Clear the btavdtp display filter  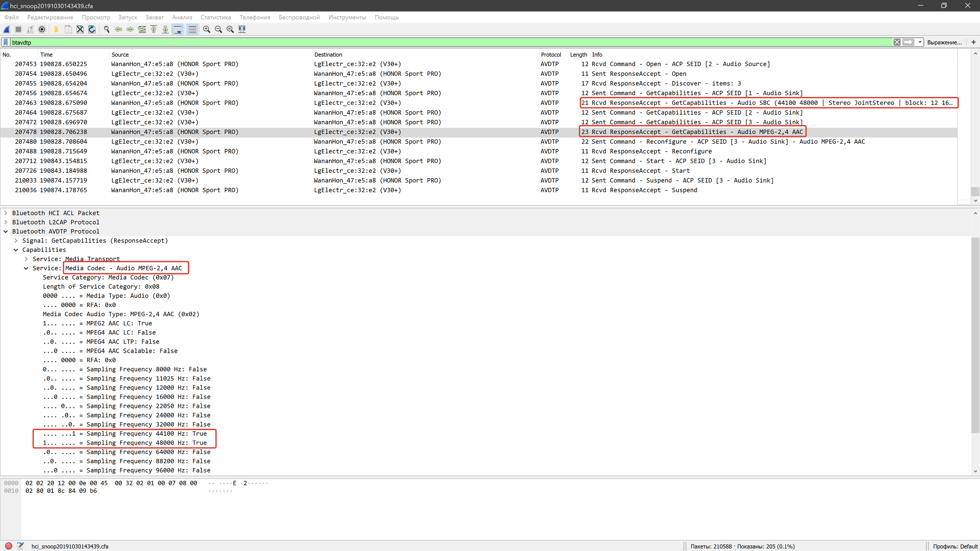pos(897,42)
